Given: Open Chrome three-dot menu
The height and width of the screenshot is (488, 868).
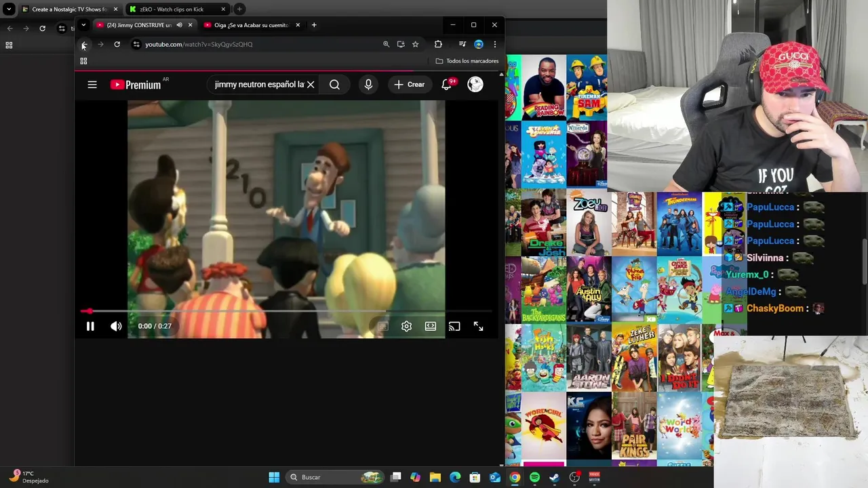Looking at the screenshot, I should (494, 45).
